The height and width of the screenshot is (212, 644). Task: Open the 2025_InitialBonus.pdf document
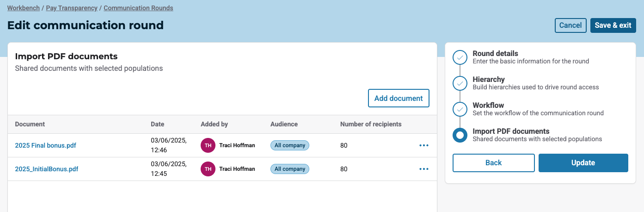47,169
